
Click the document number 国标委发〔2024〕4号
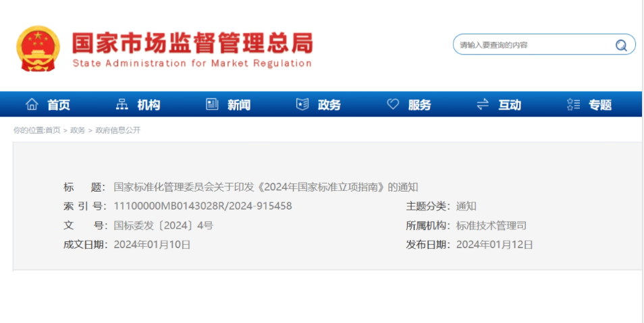click(x=163, y=225)
